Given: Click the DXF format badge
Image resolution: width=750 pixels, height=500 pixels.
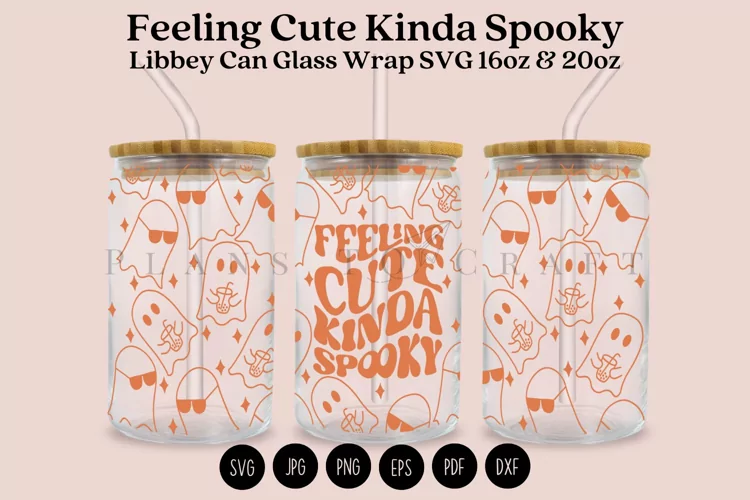Looking at the screenshot, I should [507, 467].
